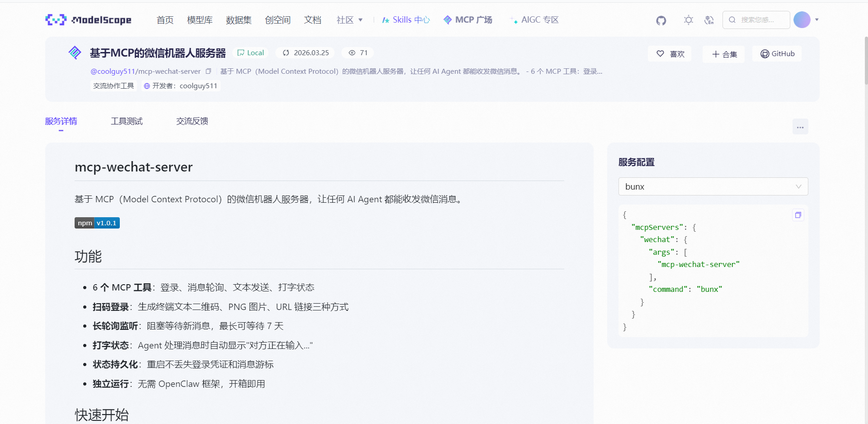Viewport: 868px width, 424px height.
Task: Click the heart icon to like
Action: pos(660,54)
